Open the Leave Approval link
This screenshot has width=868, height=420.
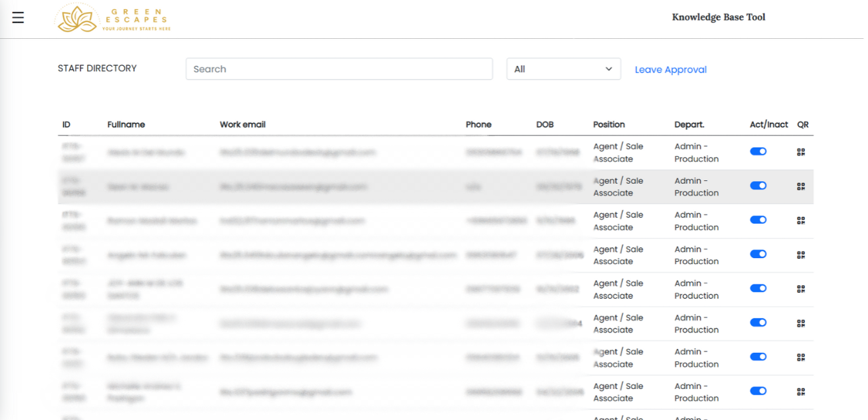click(x=670, y=70)
